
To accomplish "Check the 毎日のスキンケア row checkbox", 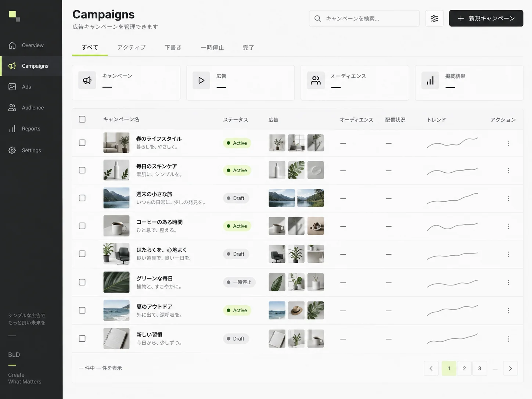I will [x=82, y=170].
